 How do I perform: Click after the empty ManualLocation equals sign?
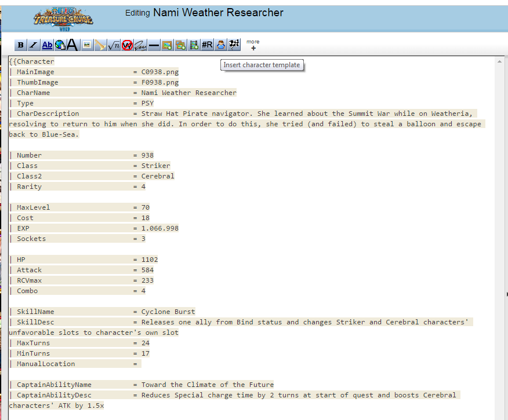pyautogui.click(x=140, y=364)
